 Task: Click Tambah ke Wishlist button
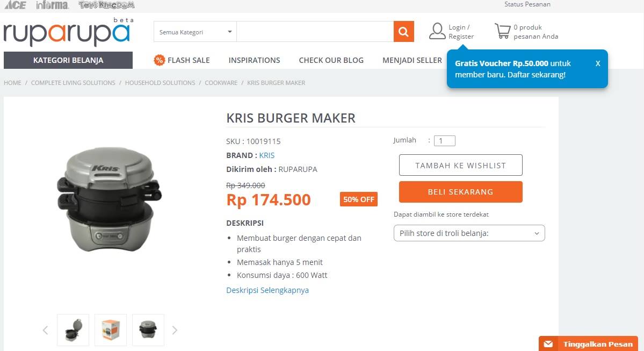[460, 165]
